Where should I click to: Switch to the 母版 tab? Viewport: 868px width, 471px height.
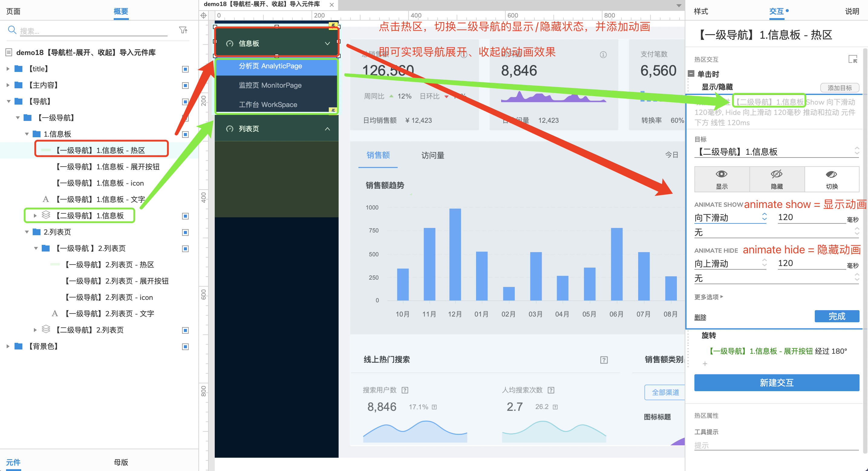click(x=121, y=462)
